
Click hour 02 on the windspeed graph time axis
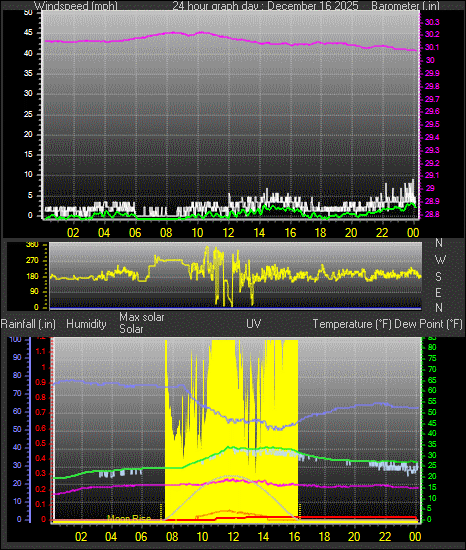pos(73,233)
